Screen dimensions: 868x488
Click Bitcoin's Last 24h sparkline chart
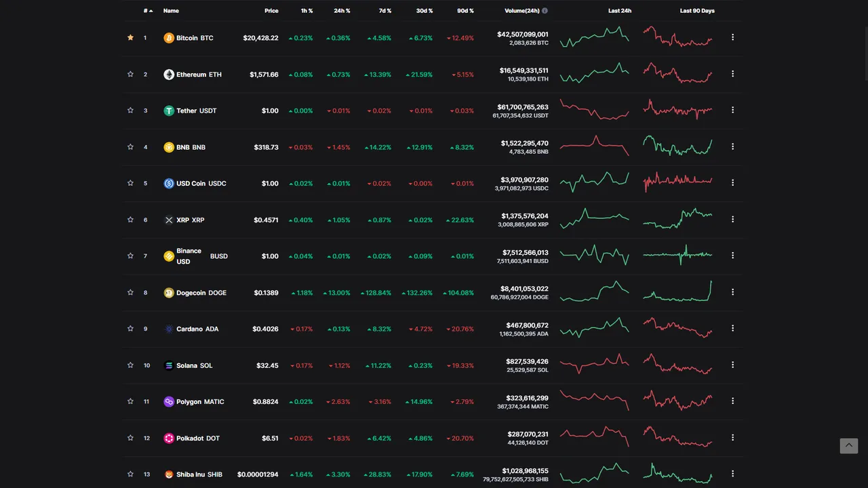[595, 37]
